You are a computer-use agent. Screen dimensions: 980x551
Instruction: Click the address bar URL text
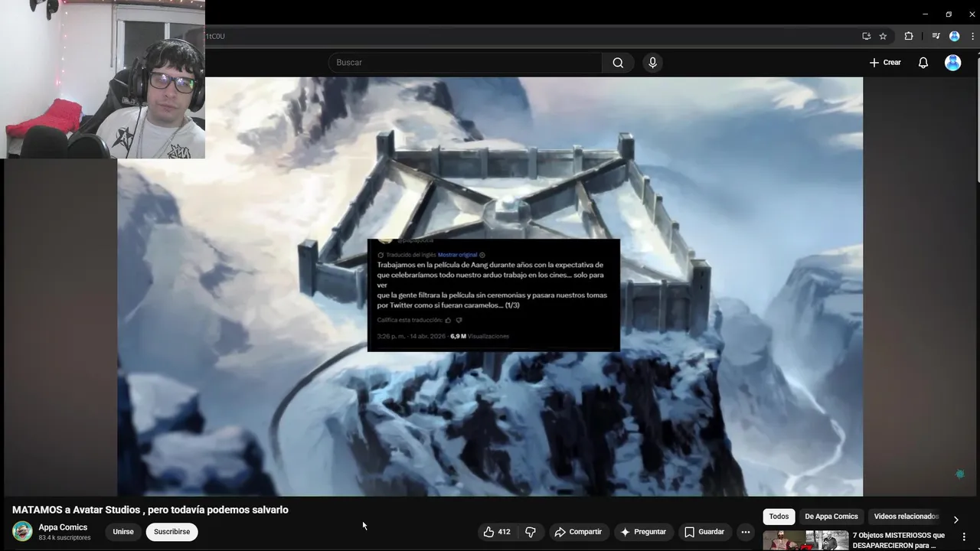[x=215, y=36]
